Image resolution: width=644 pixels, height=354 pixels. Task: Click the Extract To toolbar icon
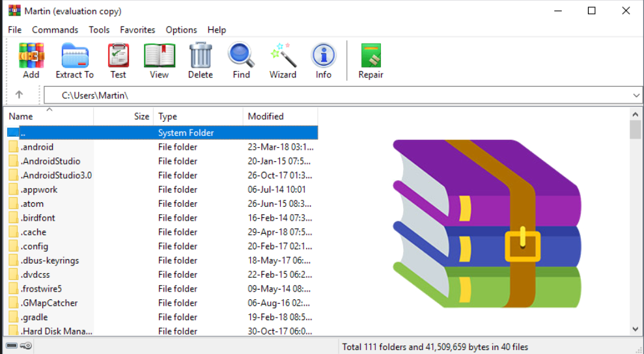pos(75,55)
